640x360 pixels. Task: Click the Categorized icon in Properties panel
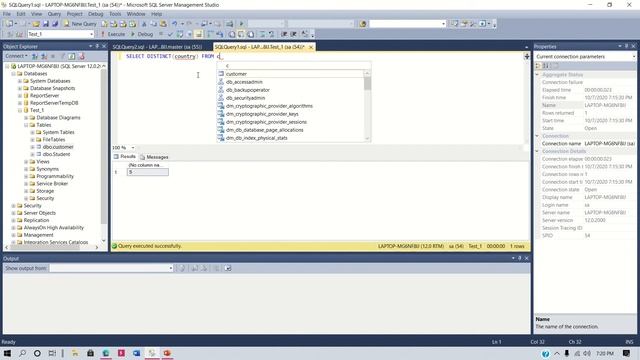538,66
